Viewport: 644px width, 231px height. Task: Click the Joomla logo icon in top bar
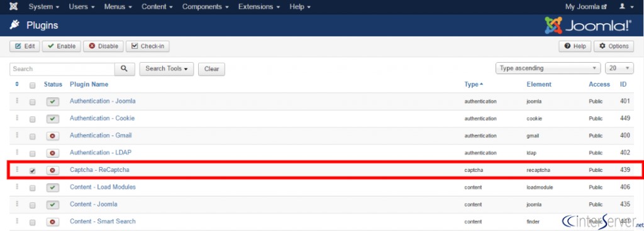click(14, 7)
